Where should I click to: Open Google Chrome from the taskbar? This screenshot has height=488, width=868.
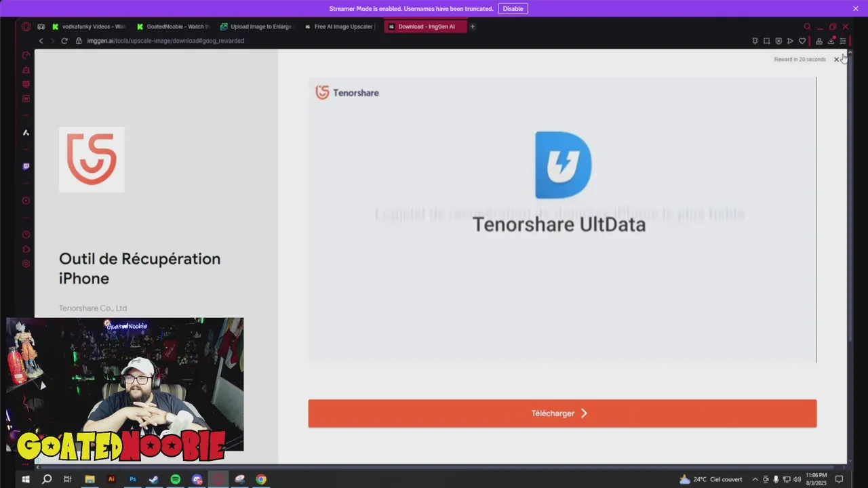(261, 479)
